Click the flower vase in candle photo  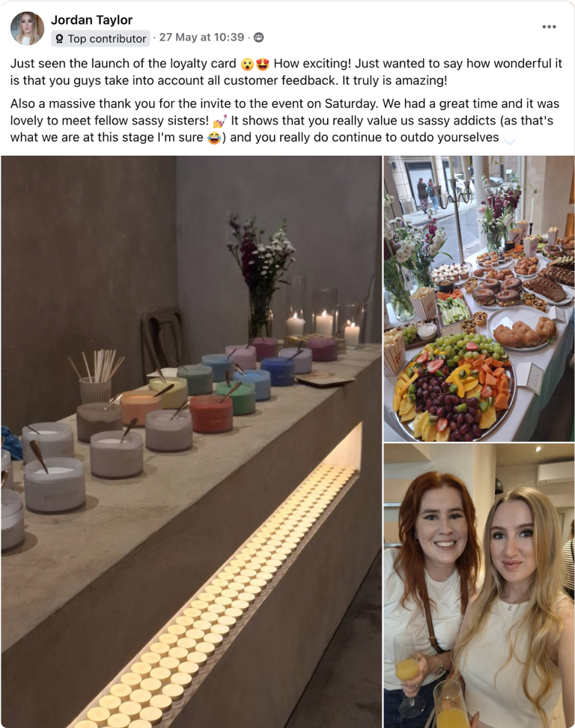pyautogui.click(x=261, y=278)
